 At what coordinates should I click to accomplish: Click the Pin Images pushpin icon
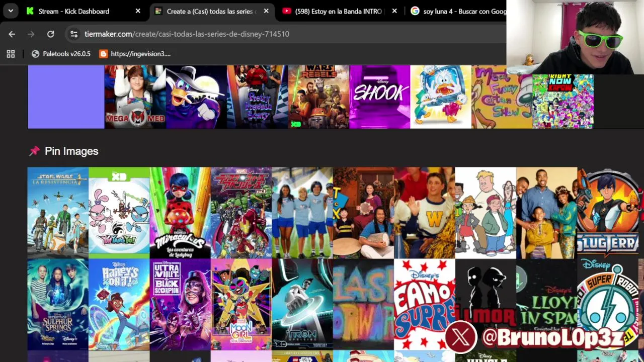point(34,151)
